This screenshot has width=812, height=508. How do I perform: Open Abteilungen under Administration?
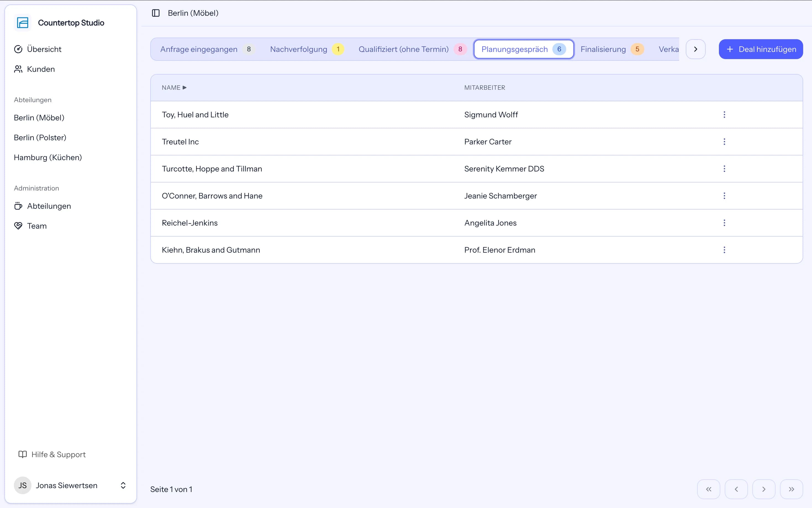[x=42, y=206]
